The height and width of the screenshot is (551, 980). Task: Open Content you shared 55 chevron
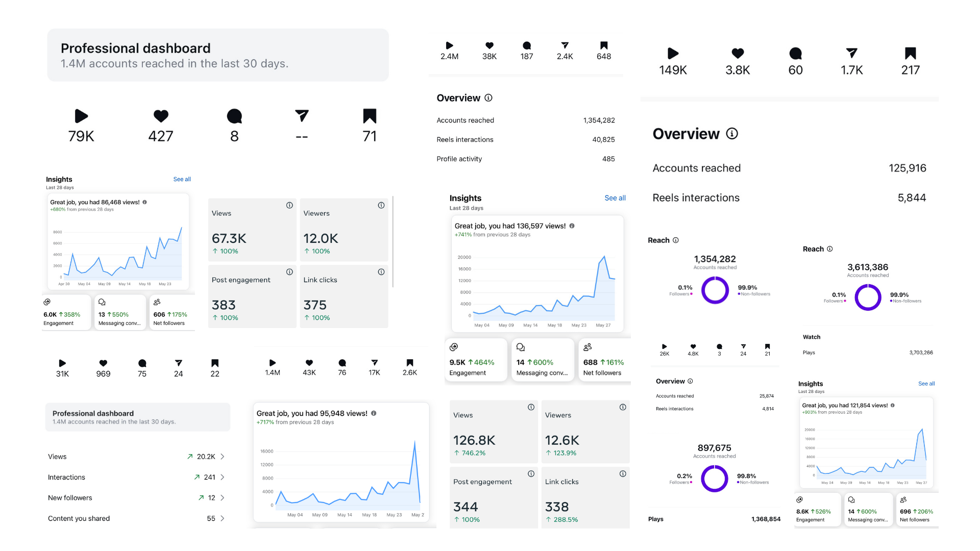pos(223,518)
